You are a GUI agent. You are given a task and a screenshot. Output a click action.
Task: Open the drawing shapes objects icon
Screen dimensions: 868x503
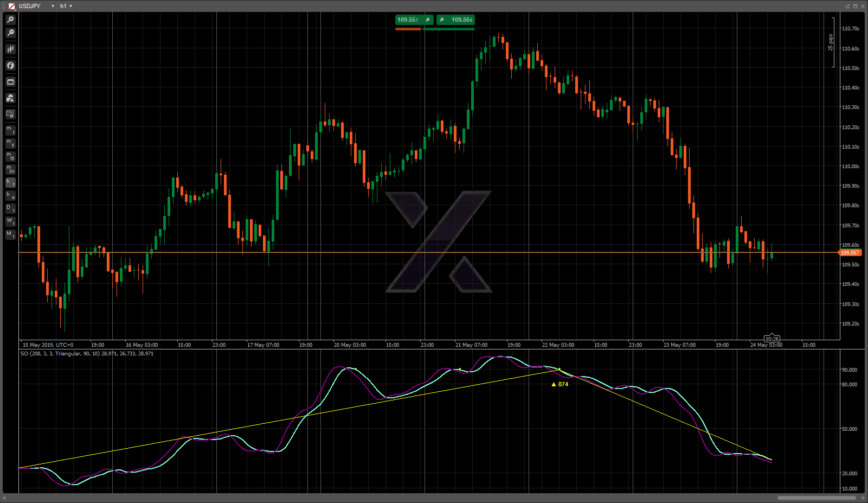coord(10,98)
